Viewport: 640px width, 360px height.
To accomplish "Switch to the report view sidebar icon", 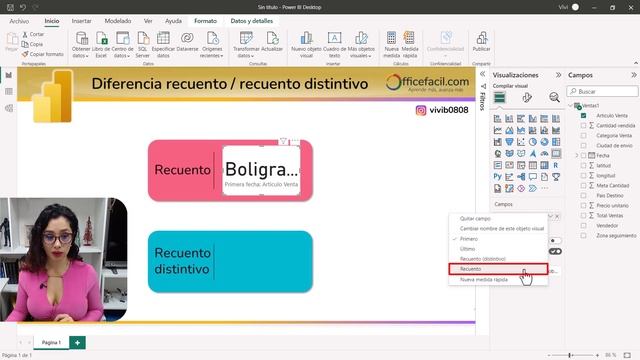I will pos(9,75).
